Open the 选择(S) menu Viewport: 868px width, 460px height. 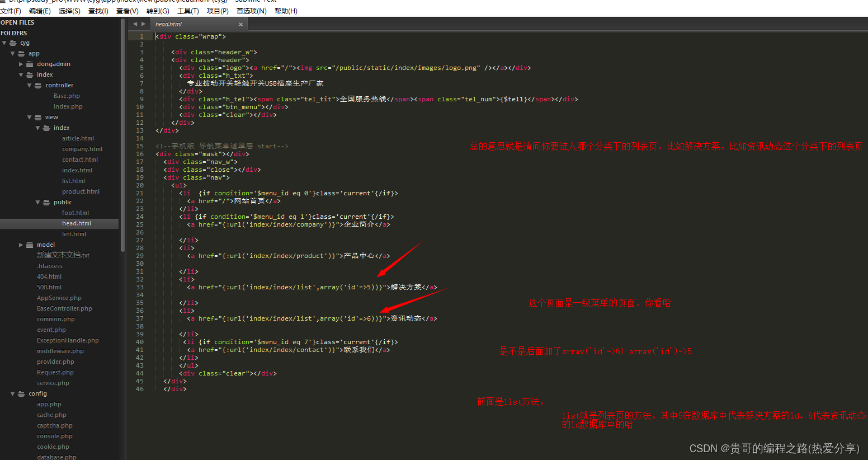69,11
